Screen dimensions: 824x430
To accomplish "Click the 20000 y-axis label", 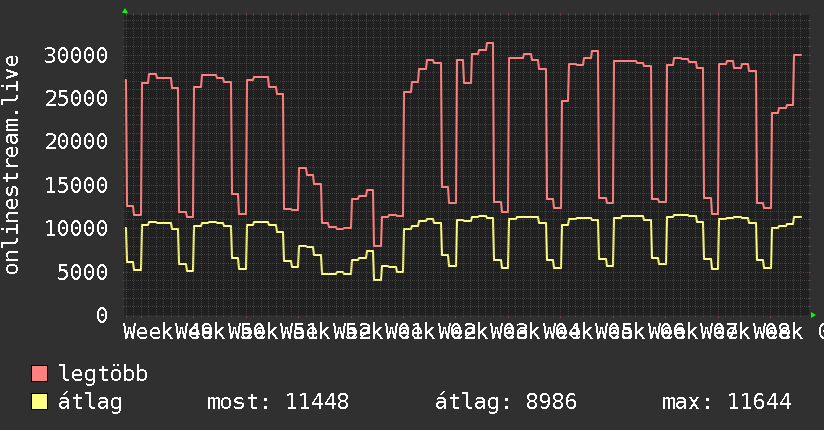I will pos(76,141).
